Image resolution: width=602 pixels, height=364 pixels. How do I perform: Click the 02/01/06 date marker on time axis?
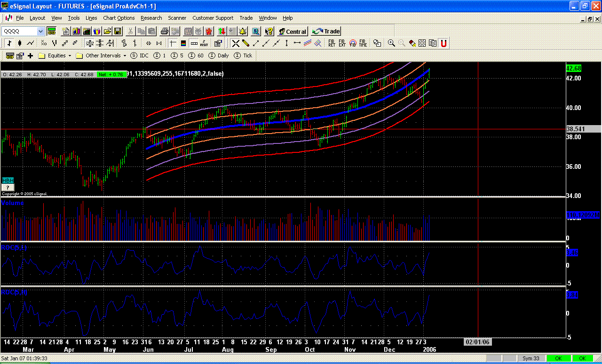pos(478,342)
